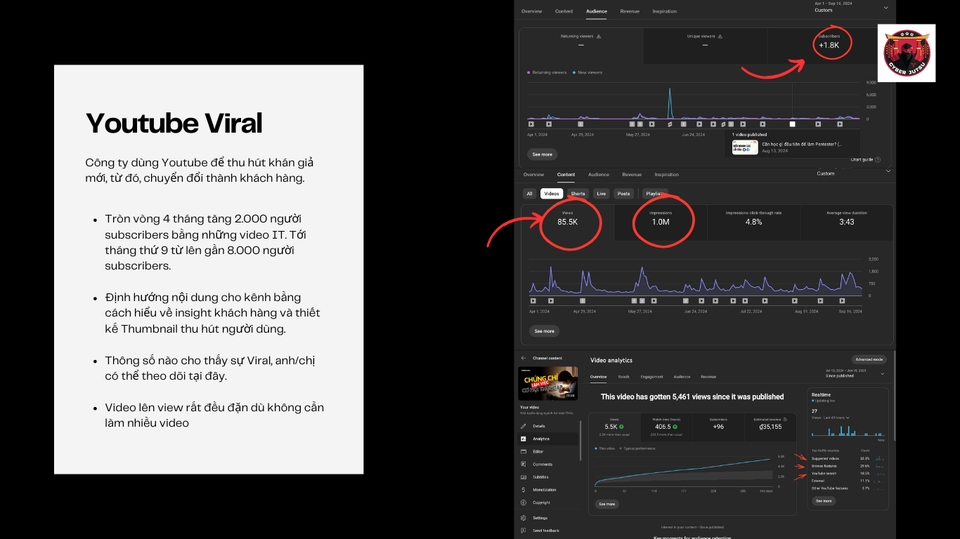Open the Details item in video sidebar
960x539 pixels.
pyautogui.click(x=547, y=426)
